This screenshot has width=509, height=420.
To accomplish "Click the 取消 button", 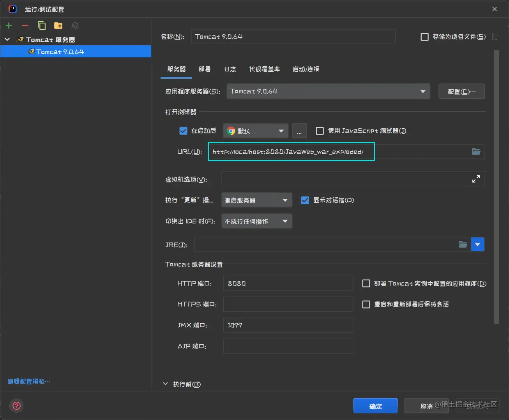I will tap(427, 406).
